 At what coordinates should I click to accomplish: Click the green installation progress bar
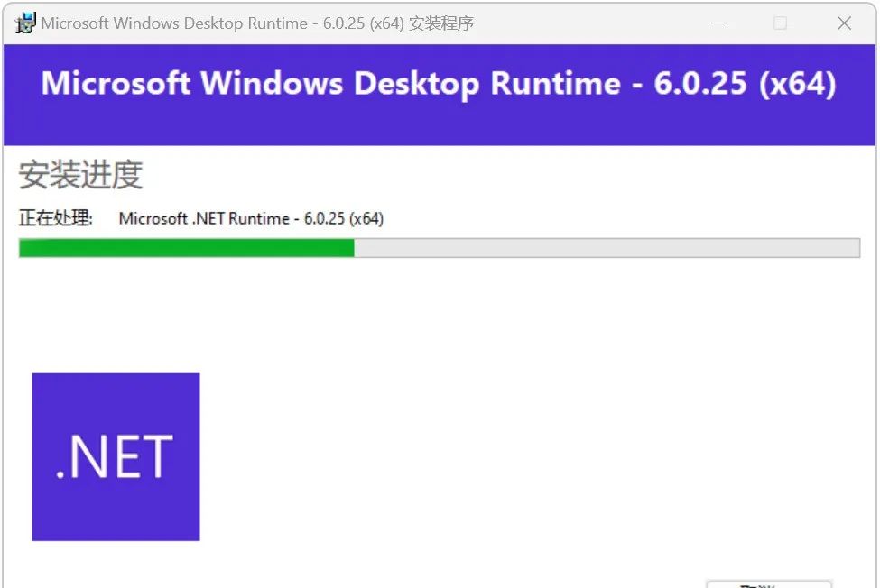click(439, 248)
